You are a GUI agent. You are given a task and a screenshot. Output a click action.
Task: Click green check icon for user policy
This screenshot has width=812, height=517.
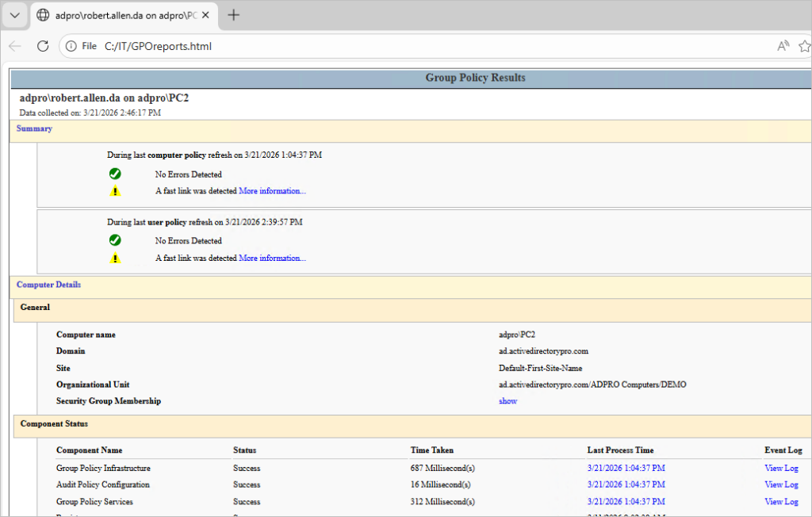pyautogui.click(x=115, y=240)
